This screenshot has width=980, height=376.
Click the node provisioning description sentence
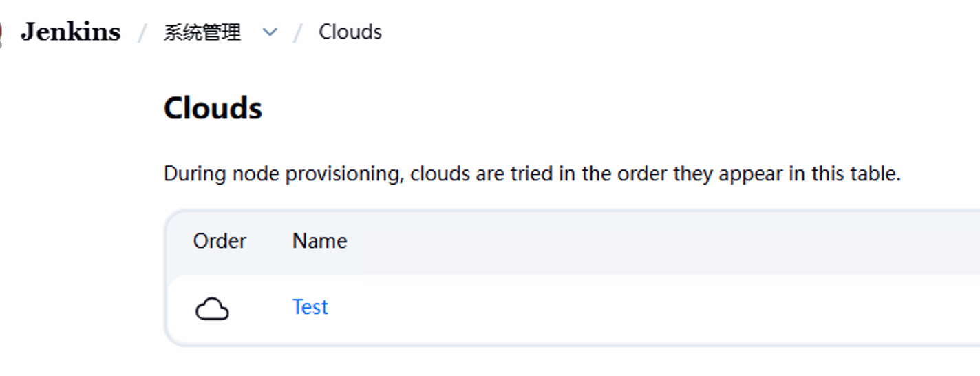[531, 174]
